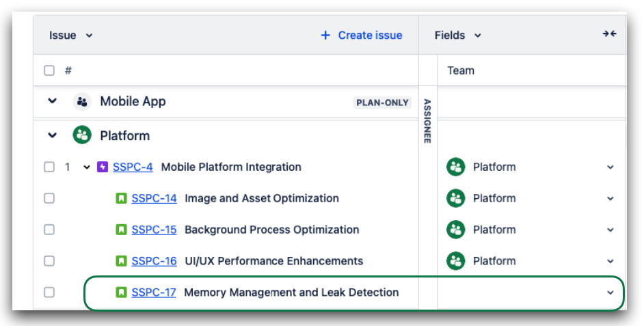Open the Fields menu
Screen dimensions: 644x326
coord(457,36)
